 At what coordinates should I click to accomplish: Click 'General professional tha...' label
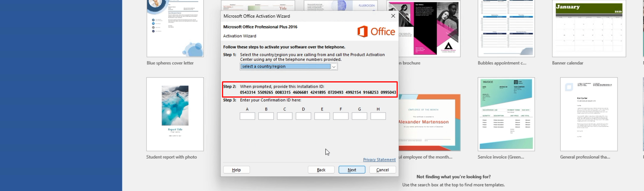click(585, 157)
